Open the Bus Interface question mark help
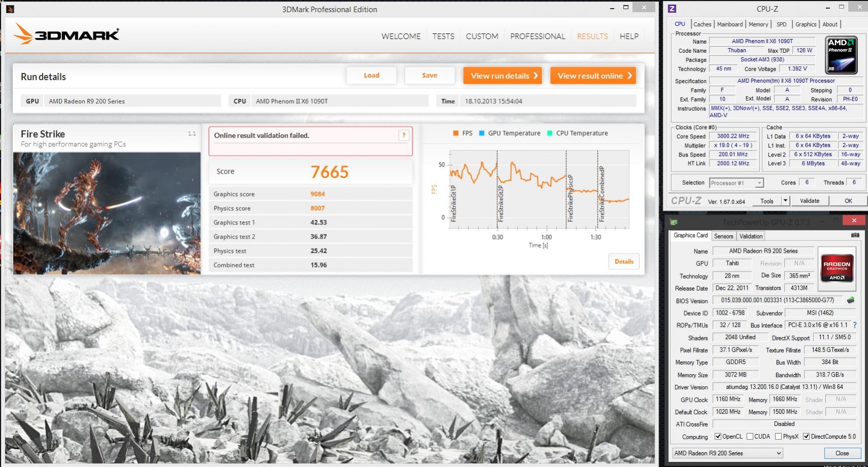The image size is (868, 467). click(855, 325)
